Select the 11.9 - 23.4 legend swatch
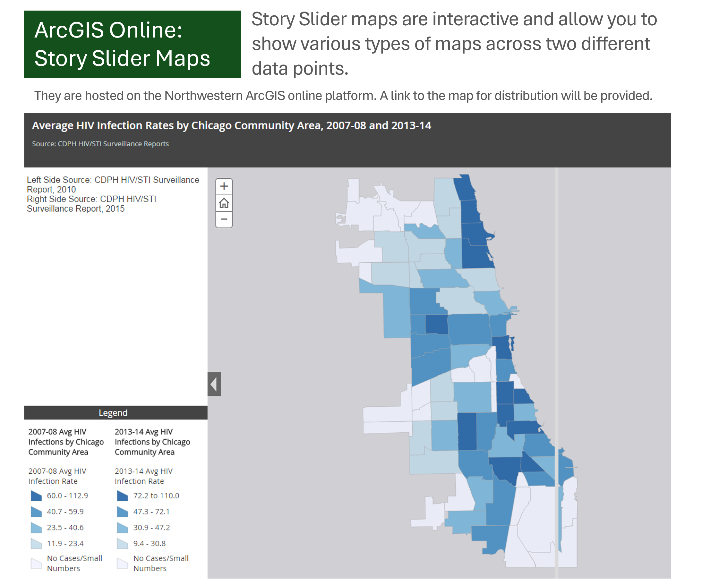728x585 pixels. [x=36, y=544]
